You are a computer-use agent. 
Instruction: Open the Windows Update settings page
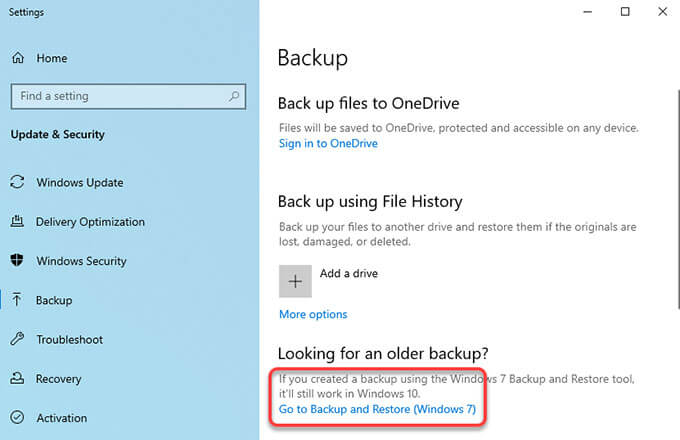coord(80,183)
